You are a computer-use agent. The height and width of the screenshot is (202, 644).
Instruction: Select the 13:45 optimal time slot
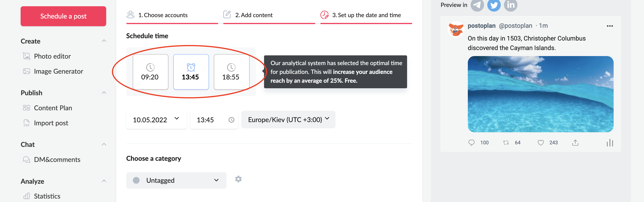coord(191,72)
